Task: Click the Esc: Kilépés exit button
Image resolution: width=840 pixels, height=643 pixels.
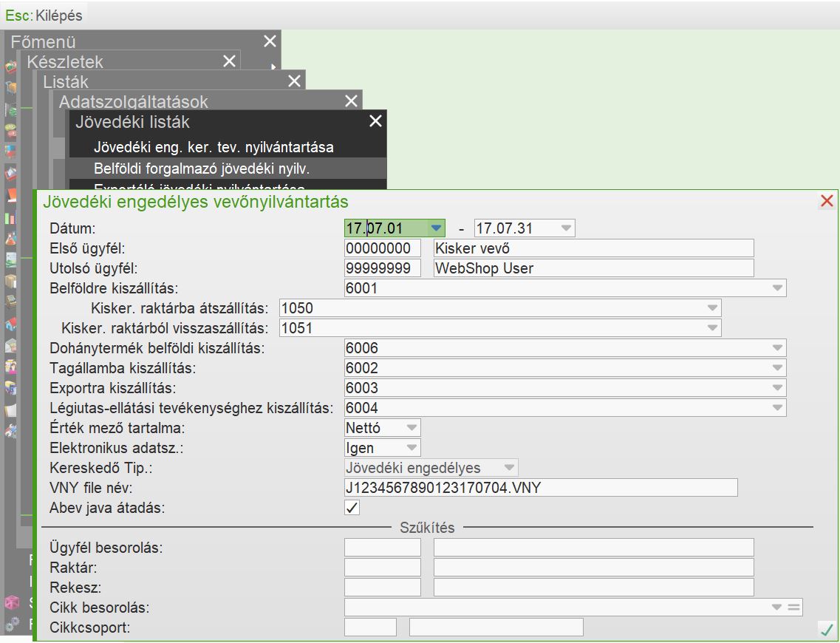Action: tap(44, 15)
